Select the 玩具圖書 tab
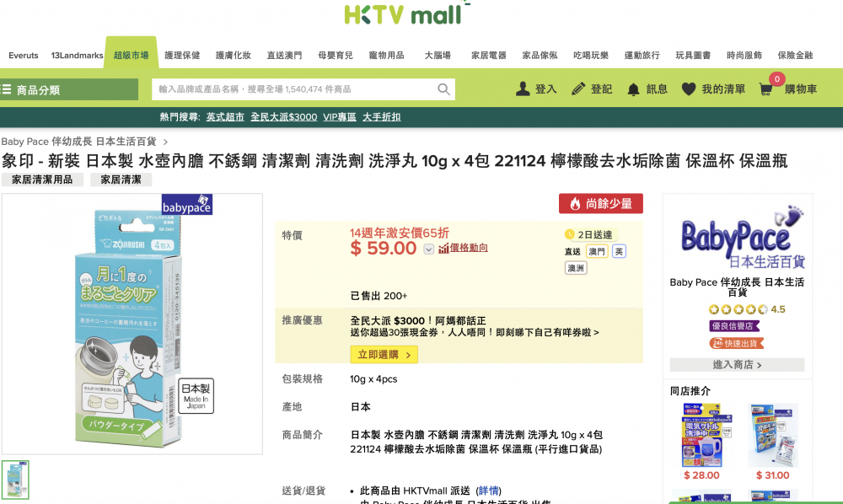Image resolution: width=843 pixels, height=504 pixels. pyautogui.click(x=693, y=56)
